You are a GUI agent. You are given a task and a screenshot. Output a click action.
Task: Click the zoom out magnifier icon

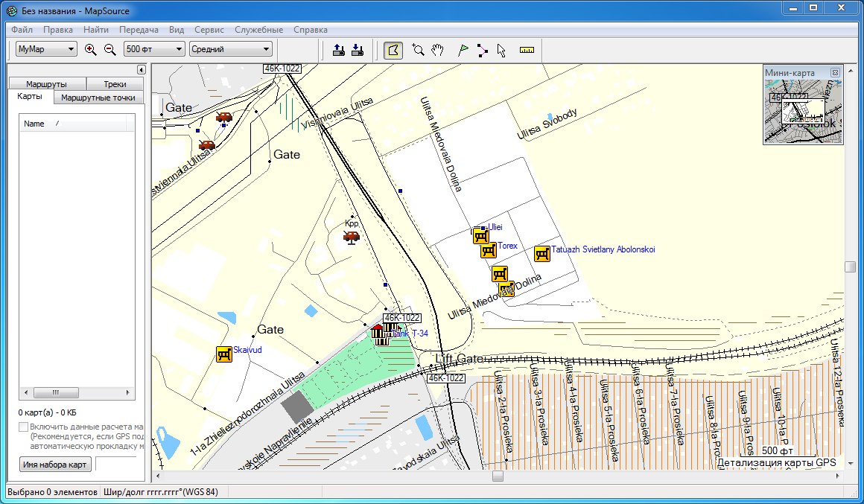pos(110,50)
